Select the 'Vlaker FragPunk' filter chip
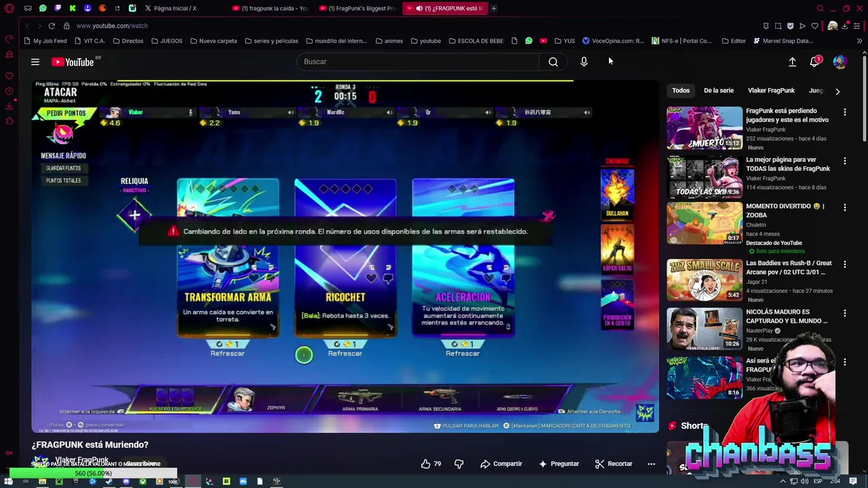The width and height of the screenshot is (868, 488). tap(771, 90)
